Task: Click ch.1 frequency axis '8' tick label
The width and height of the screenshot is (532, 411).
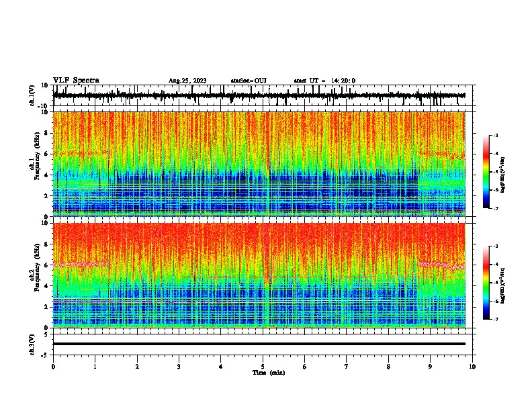Action: [47, 133]
